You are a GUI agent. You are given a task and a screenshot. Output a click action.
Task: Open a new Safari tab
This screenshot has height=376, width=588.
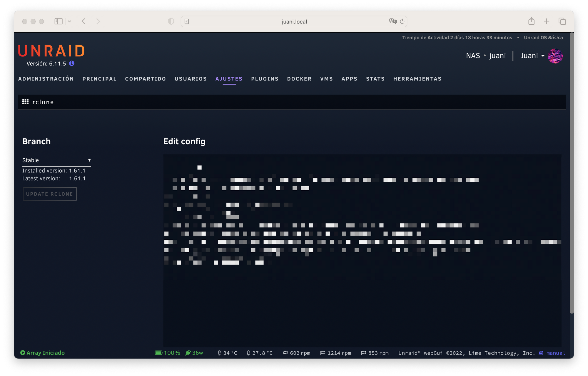[547, 21]
